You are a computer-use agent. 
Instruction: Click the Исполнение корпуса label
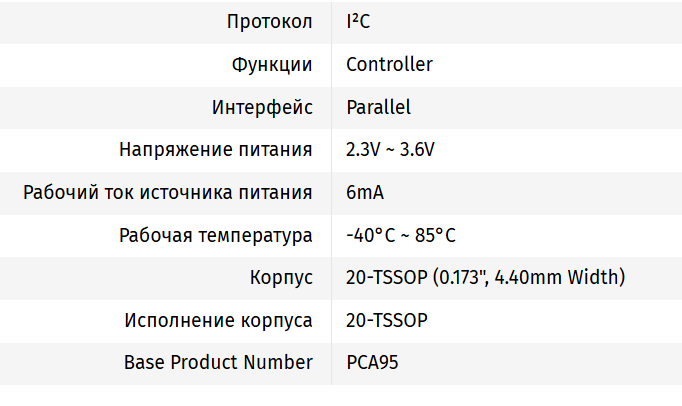click(x=218, y=320)
